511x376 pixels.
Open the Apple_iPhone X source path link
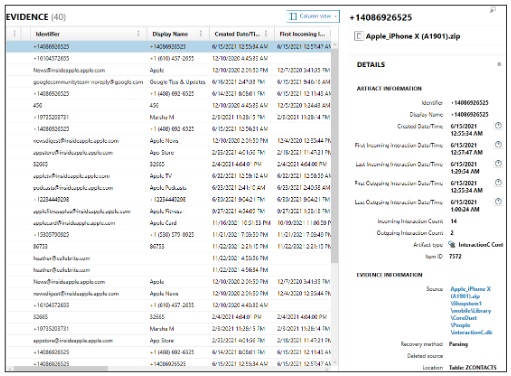pyautogui.click(x=471, y=310)
